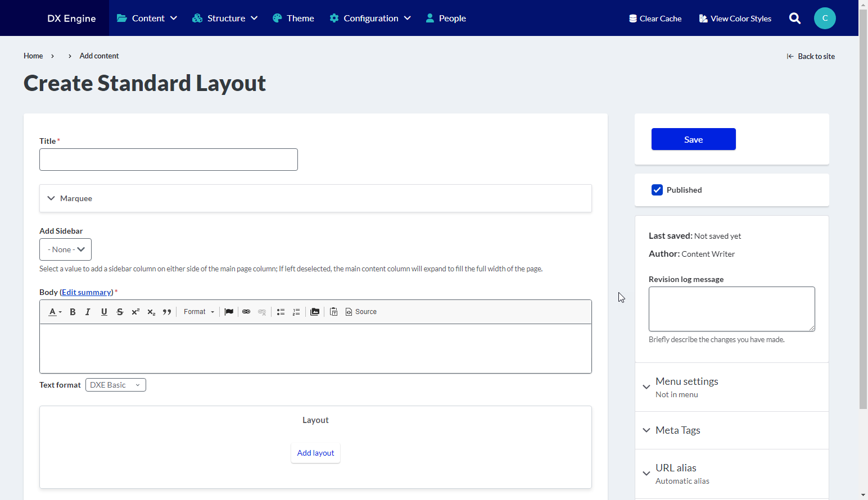Click the Edit summary link
This screenshot has height=500, width=868.
(87, 292)
